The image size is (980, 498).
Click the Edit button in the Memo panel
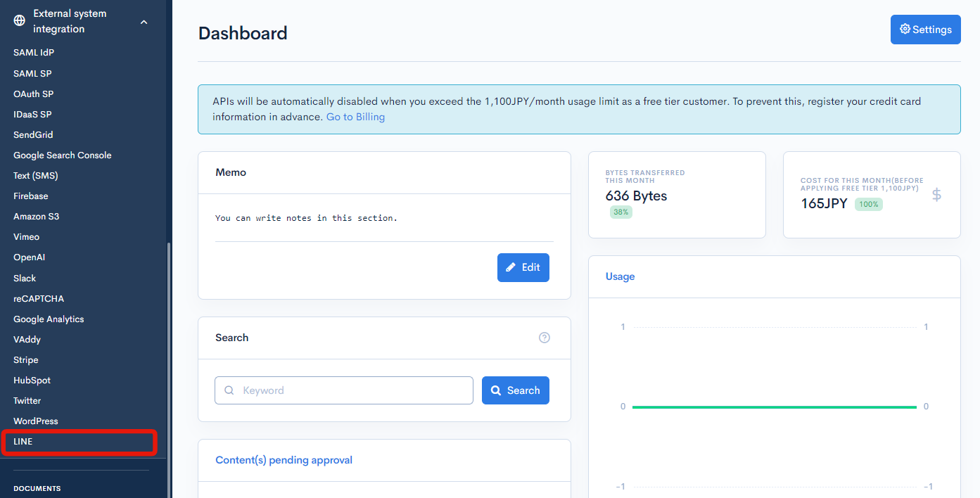(523, 267)
